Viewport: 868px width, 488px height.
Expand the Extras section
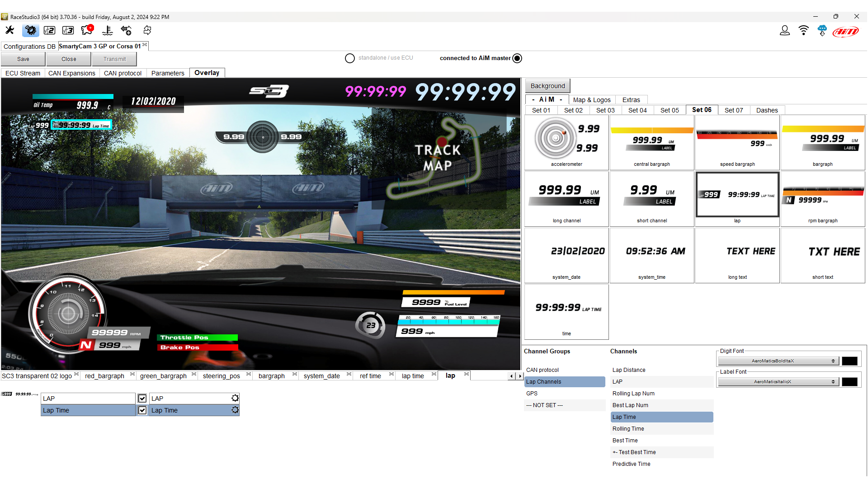pos(632,99)
